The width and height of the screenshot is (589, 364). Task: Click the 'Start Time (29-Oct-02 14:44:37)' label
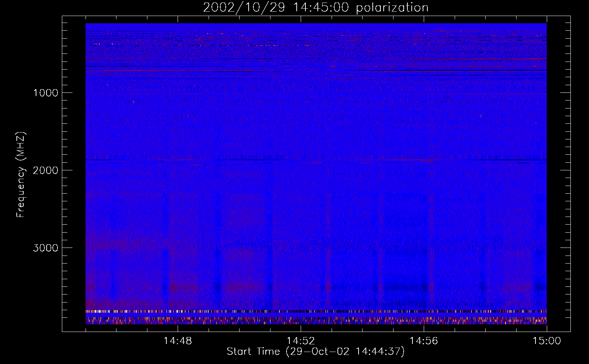click(x=316, y=352)
